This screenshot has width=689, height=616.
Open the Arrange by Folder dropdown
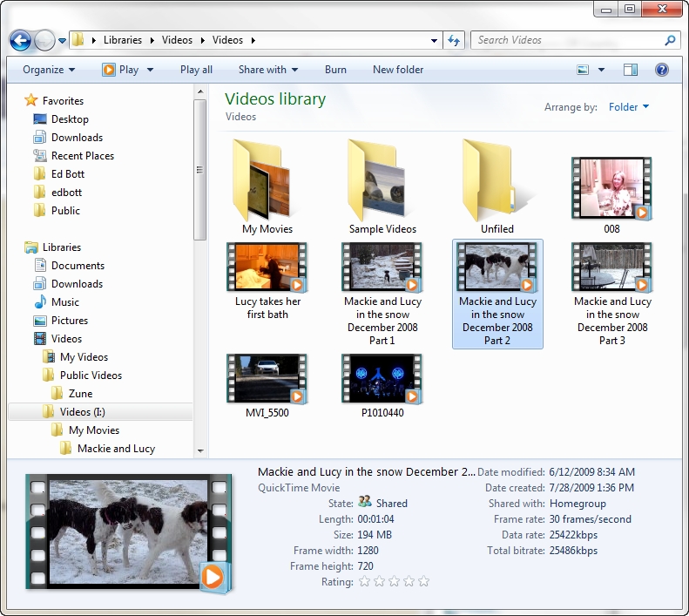click(x=628, y=107)
